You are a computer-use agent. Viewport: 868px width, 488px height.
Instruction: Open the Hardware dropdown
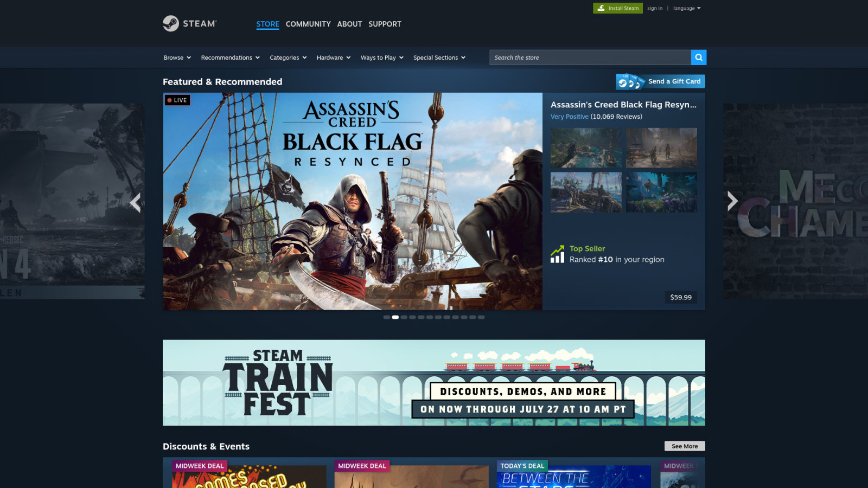click(334, 57)
